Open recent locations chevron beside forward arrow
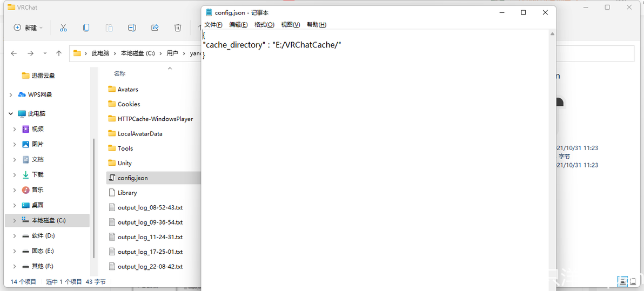644x291 pixels. click(x=45, y=53)
